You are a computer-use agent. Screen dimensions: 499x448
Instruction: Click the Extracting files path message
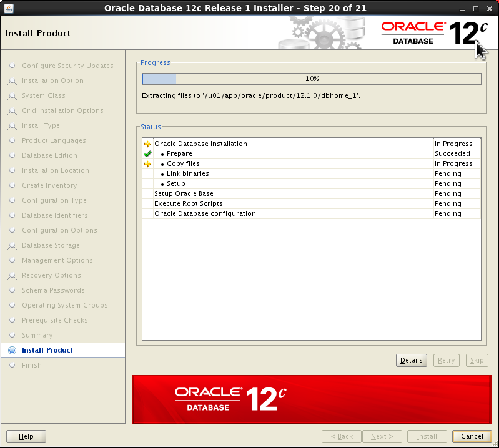click(x=251, y=95)
